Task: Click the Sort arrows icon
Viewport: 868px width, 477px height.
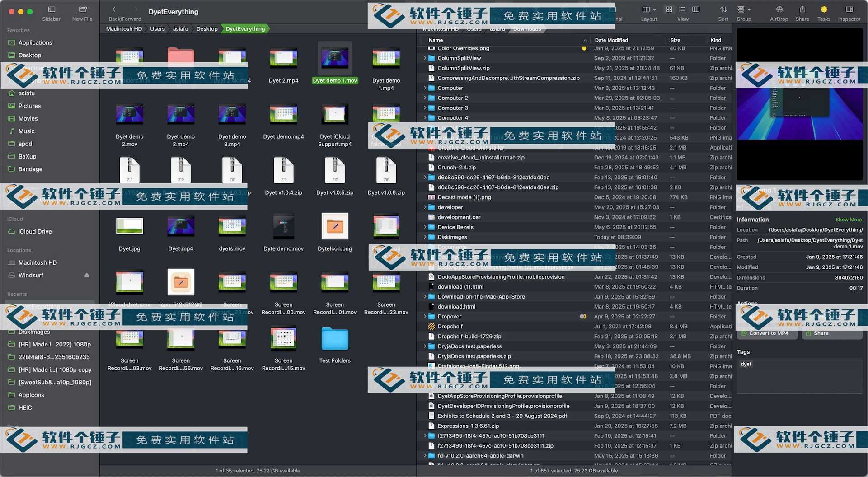Action: (x=723, y=9)
